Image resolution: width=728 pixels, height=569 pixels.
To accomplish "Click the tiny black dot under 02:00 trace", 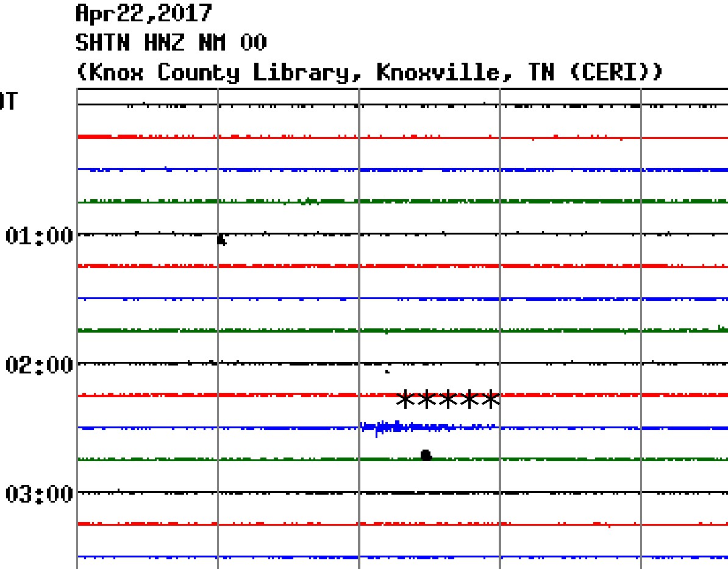I will 388,371.
